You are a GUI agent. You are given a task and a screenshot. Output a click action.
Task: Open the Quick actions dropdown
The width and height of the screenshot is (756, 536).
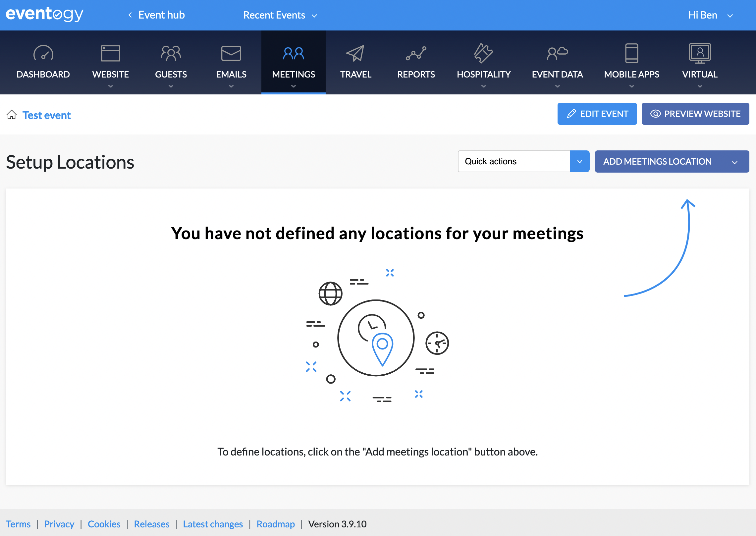[x=579, y=161]
